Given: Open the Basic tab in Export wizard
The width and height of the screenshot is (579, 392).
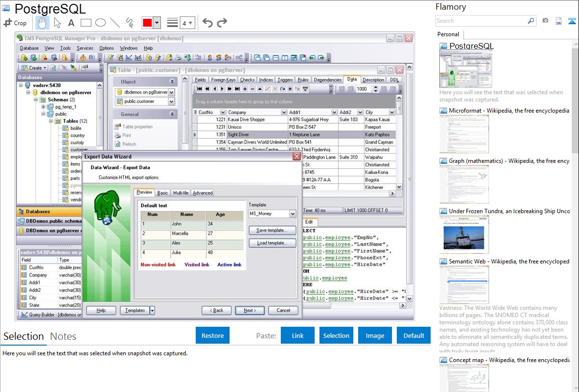Looking at the screenshot, I should 162,193.
